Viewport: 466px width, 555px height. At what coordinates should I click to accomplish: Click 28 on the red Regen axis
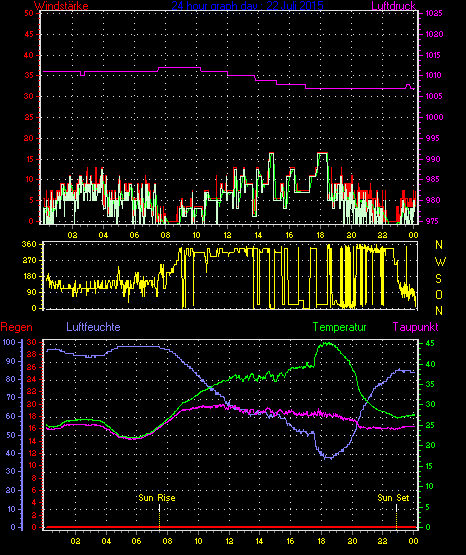click(x=32, y=354)
